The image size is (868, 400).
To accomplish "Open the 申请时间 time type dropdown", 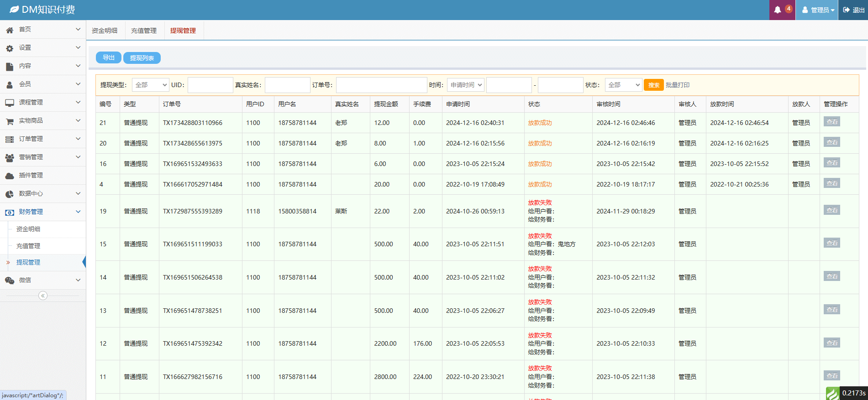I will point(465,85).
